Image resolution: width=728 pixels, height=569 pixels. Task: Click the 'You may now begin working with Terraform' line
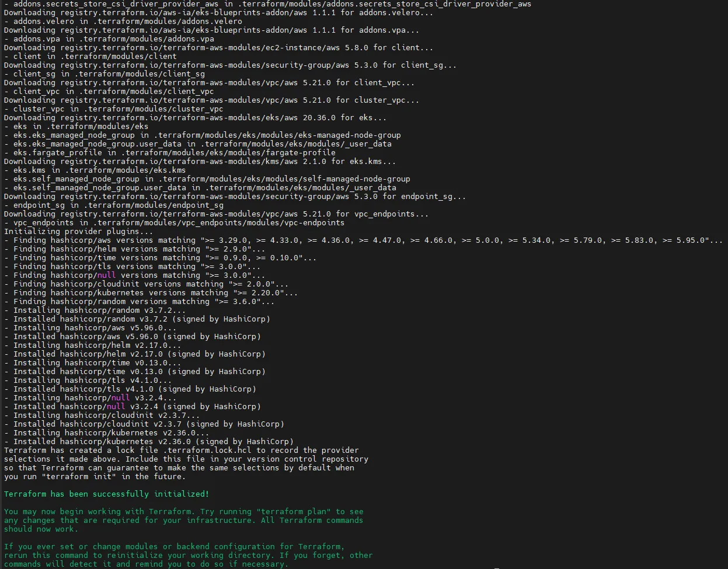click(184, 512)
